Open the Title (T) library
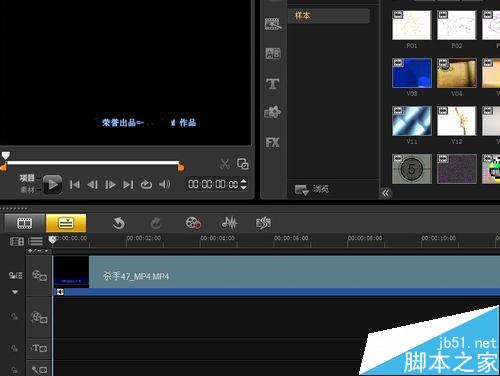 [273, 83]
